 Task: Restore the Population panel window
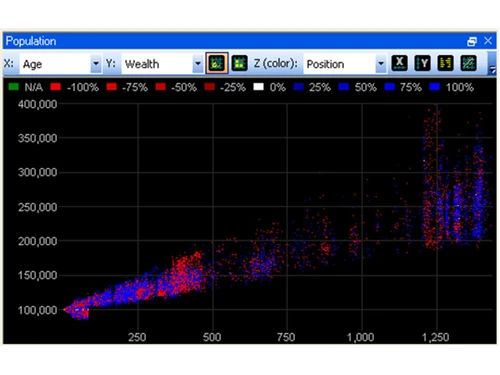coord(472,41)
